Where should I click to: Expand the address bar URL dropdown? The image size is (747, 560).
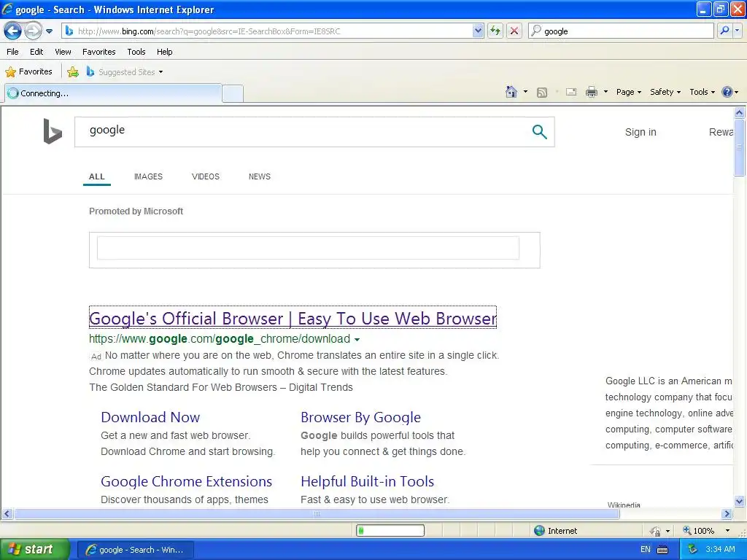(478, 31)
